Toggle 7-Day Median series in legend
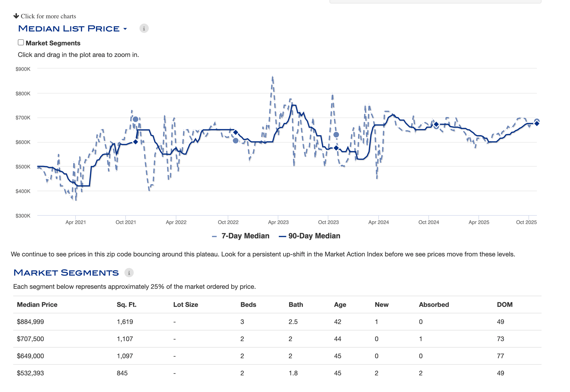 click(245, 236)
